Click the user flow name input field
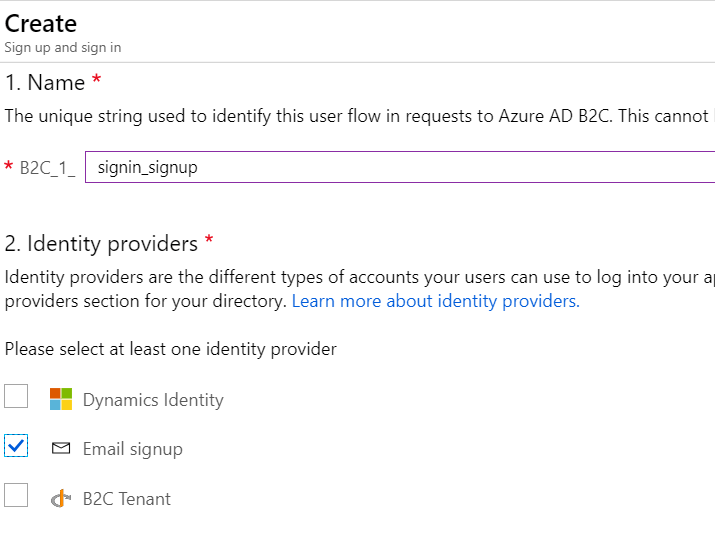 pyautogui.click(x=400, y=168)
